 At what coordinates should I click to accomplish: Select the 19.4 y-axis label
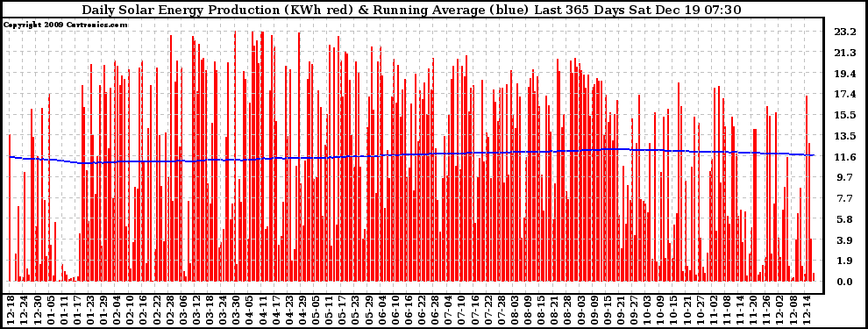(x=844, y=74)
